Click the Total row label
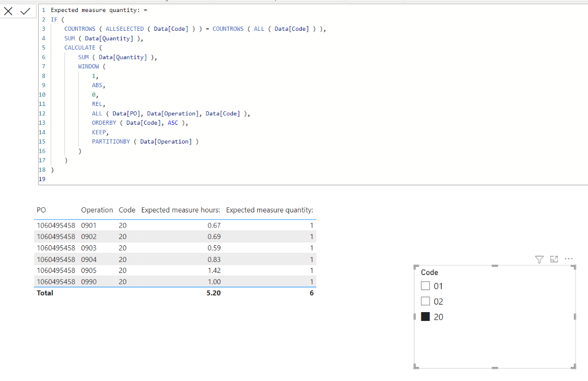Viewport: 588px width, 381px height. (45, 293)
